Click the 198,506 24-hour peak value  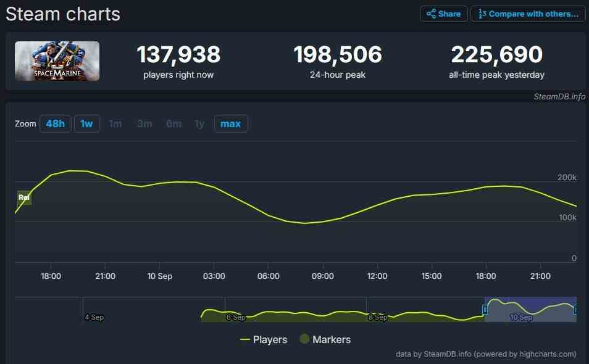click(x=338, y=55)
